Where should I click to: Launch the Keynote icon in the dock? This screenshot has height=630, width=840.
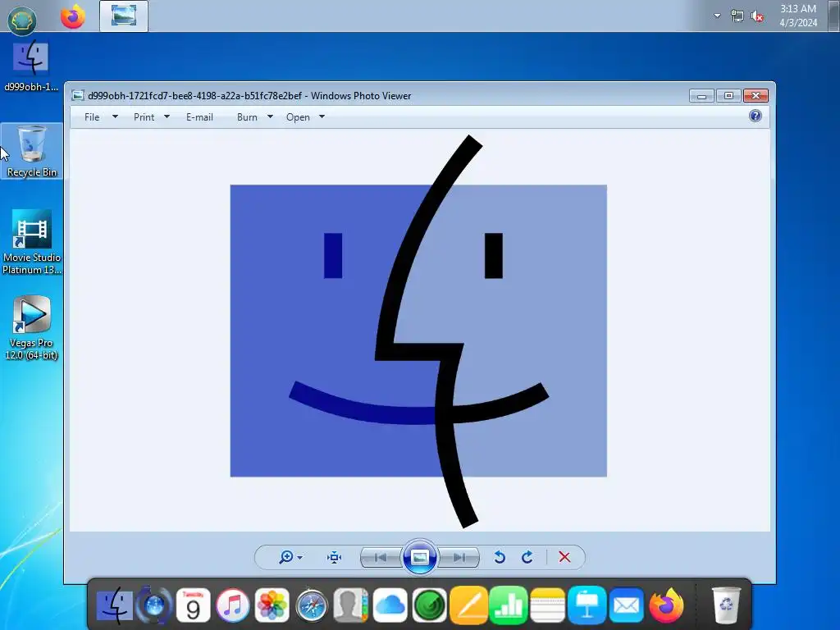(587, 605)
